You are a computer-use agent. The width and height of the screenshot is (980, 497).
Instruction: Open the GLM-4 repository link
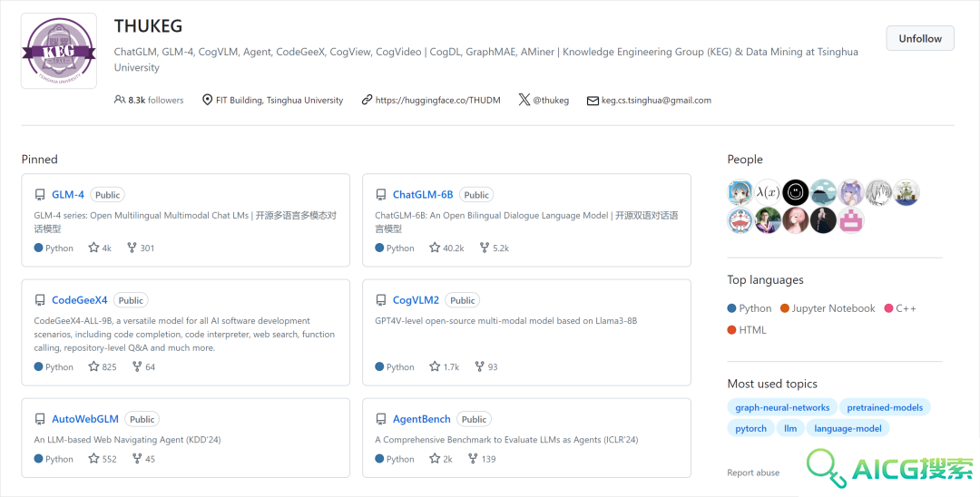pos(67,194)
